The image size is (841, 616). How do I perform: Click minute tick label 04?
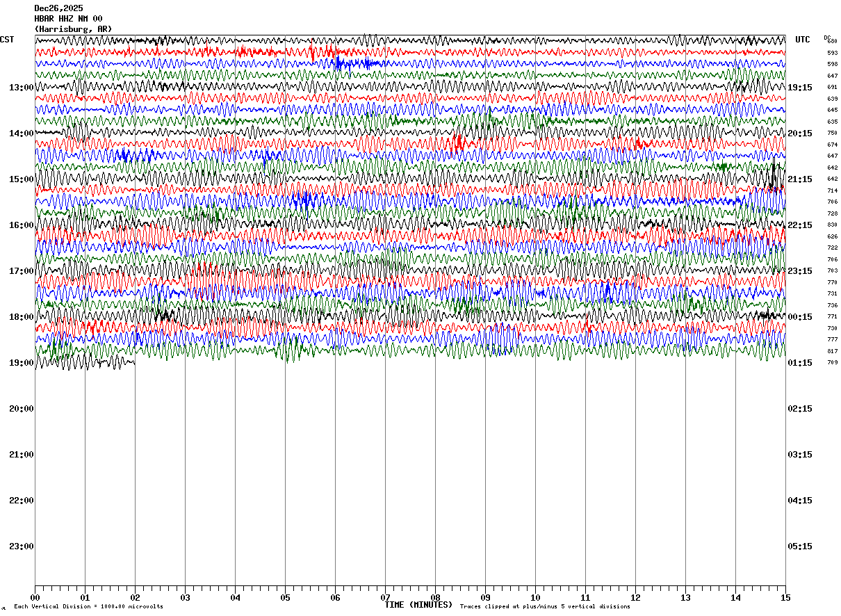tap(235, 597)
